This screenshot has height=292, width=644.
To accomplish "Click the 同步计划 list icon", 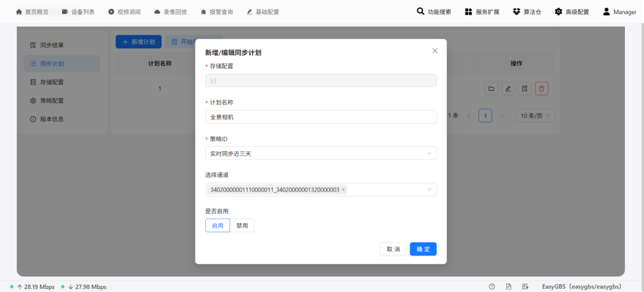I will pos(33,64).
